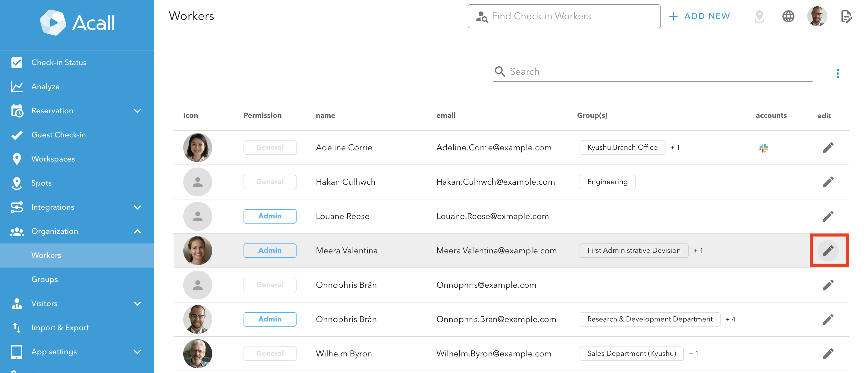Toggle Admin permission for Louane Reese

point(269,216)
